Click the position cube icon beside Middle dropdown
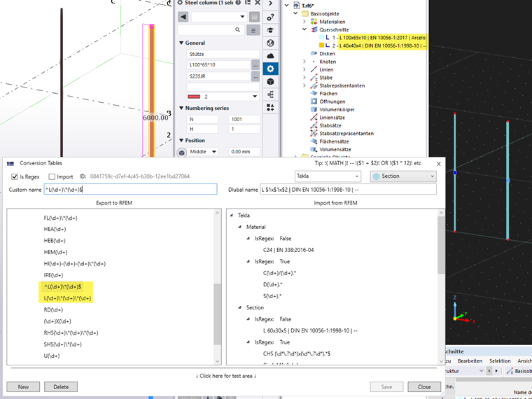Screen dimensions: 532x399 coord(182,153)
